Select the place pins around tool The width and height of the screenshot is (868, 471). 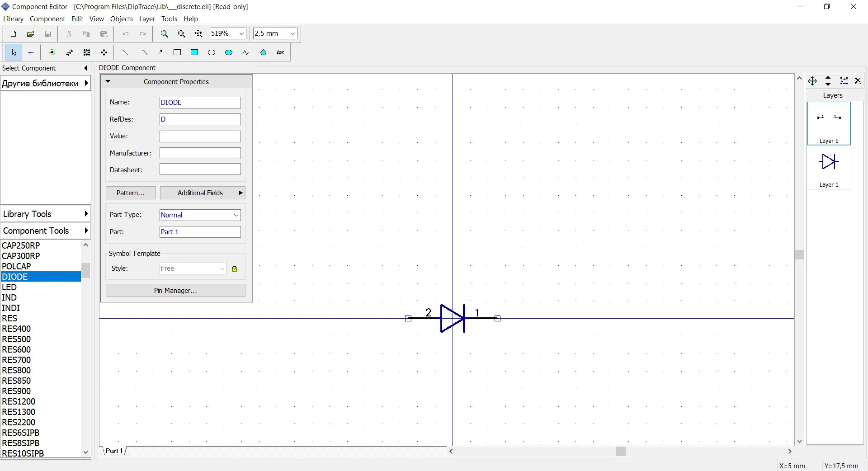pos(104,53)
